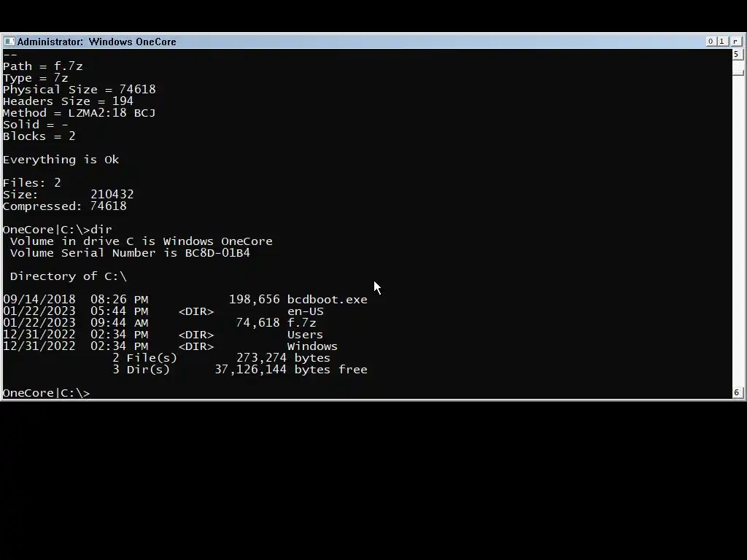Click the '<DIR>' marker beside en-US
The image size is (747, 560).
(x=196, y=311)
